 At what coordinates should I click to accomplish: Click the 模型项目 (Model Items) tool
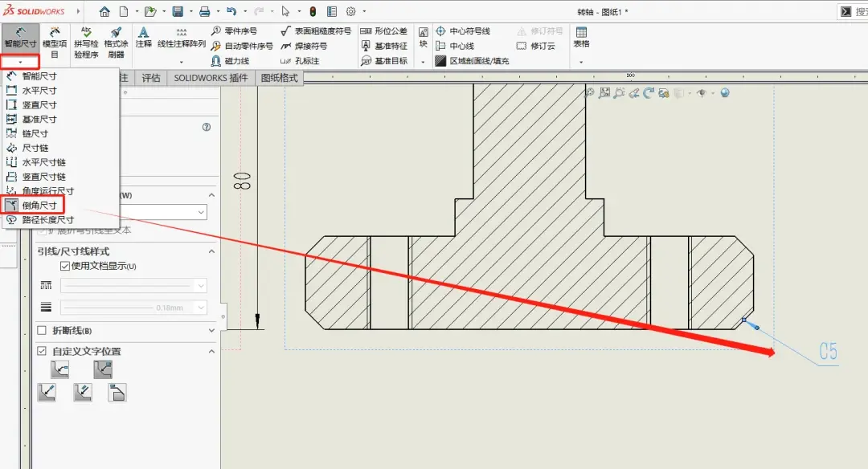pyautogui.click(x=55, y=42)
